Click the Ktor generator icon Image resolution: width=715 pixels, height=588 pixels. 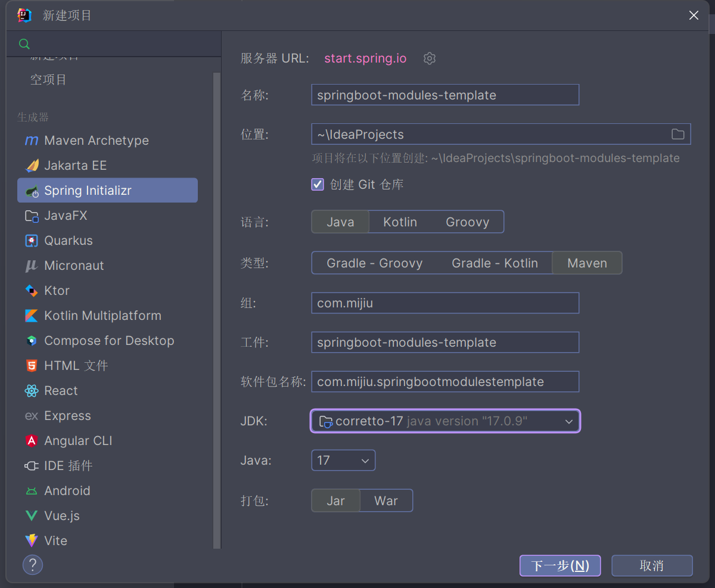[32, 291]
